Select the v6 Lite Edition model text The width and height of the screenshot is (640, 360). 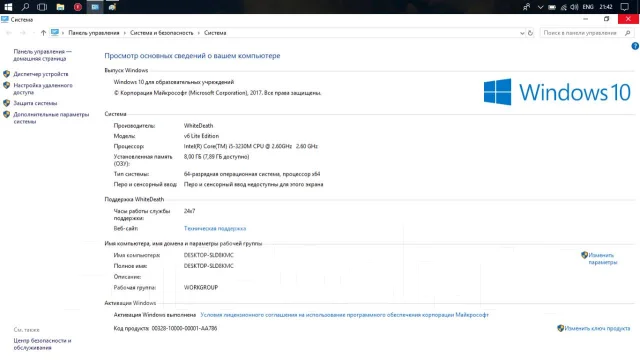point(201,136)
